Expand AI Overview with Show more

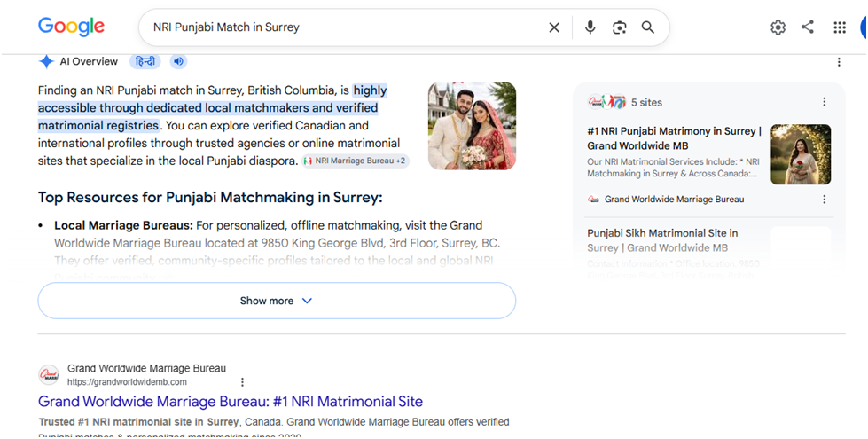277,301
